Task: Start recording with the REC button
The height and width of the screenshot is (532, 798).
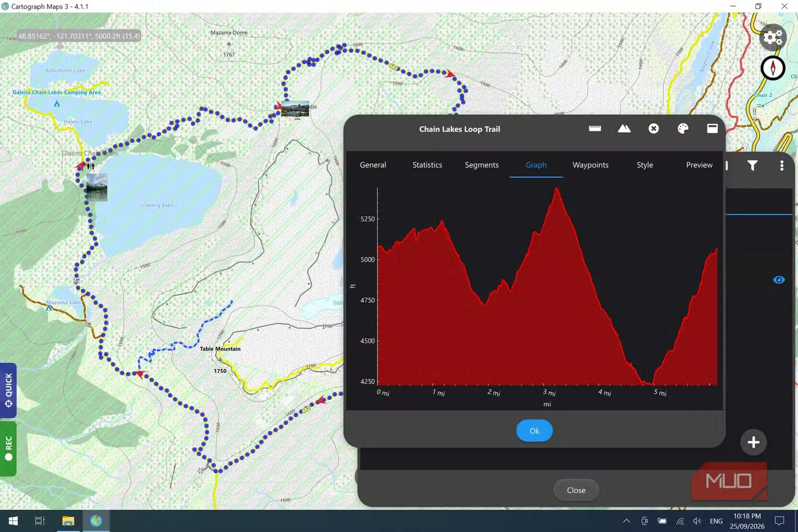Action: pyautogui.click(x=8, y=449)
